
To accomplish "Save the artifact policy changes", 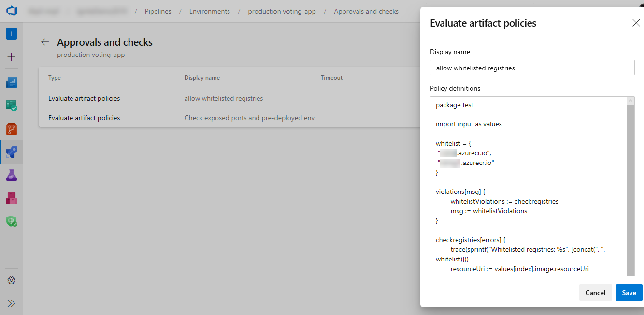I will (629, 292).
